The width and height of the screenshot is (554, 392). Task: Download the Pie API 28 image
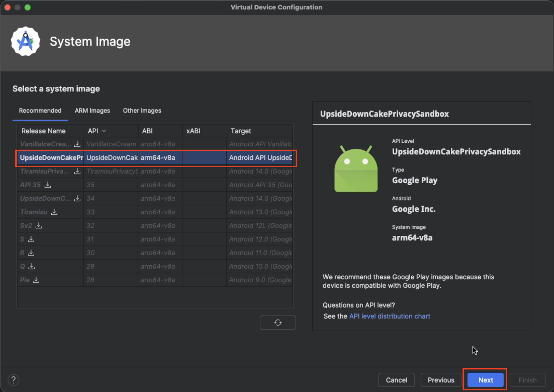[x=36, y=280]
